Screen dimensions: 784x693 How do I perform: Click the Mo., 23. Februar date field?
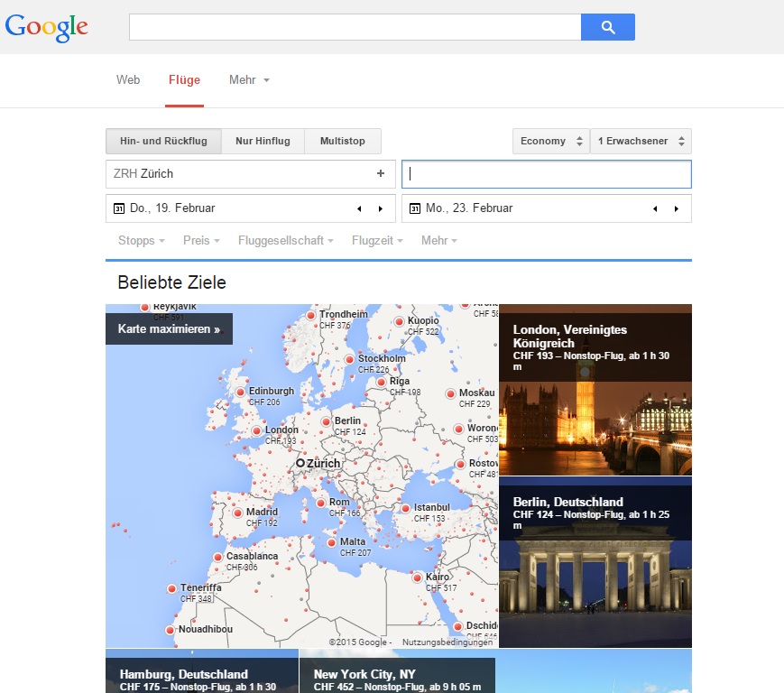547,208
